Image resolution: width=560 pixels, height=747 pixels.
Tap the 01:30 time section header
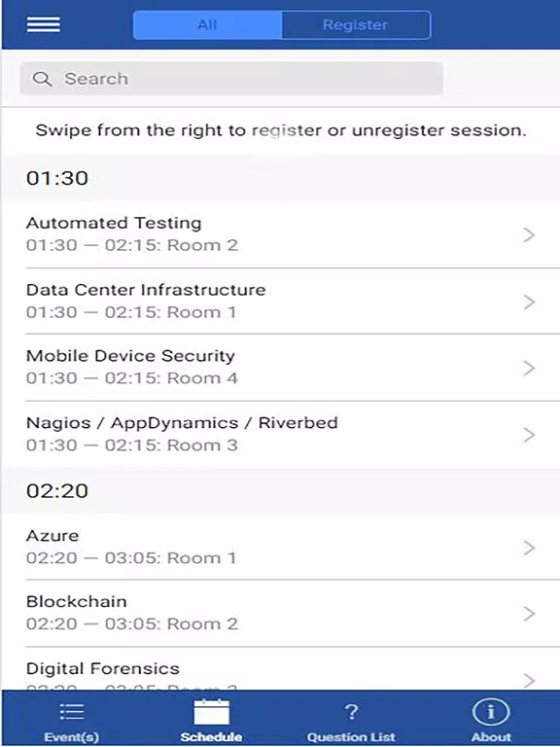coord(281,178)
